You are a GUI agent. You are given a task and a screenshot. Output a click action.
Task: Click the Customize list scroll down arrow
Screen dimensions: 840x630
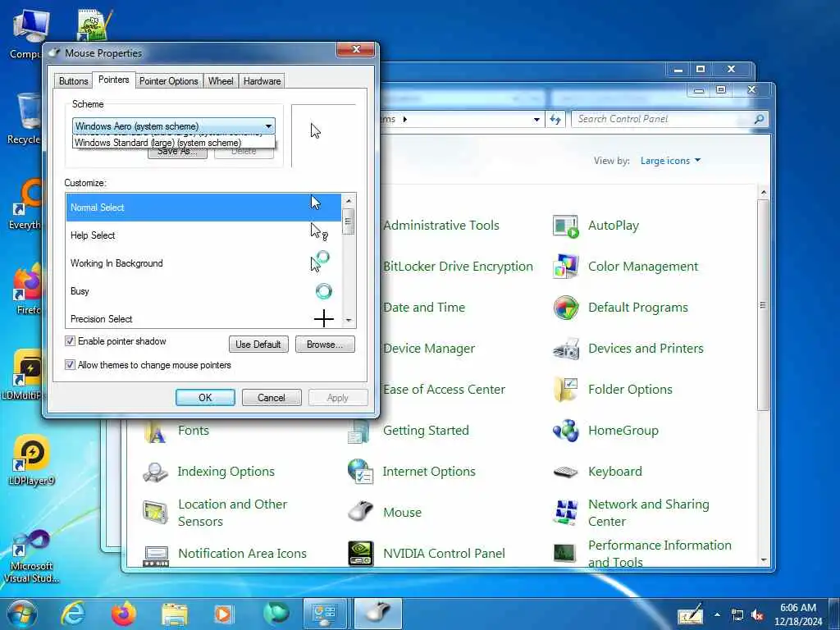(348, 321)
